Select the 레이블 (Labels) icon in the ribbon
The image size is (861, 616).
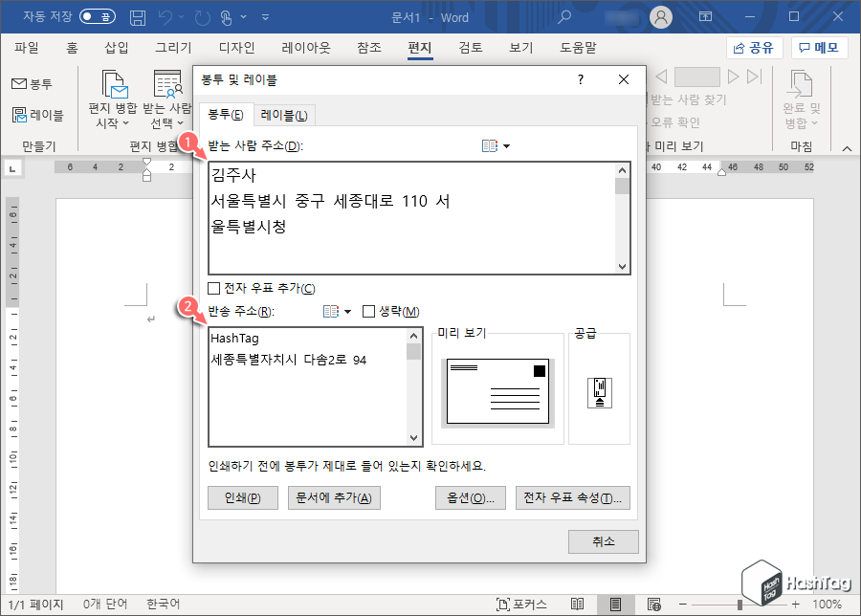[x=22, y=114]
